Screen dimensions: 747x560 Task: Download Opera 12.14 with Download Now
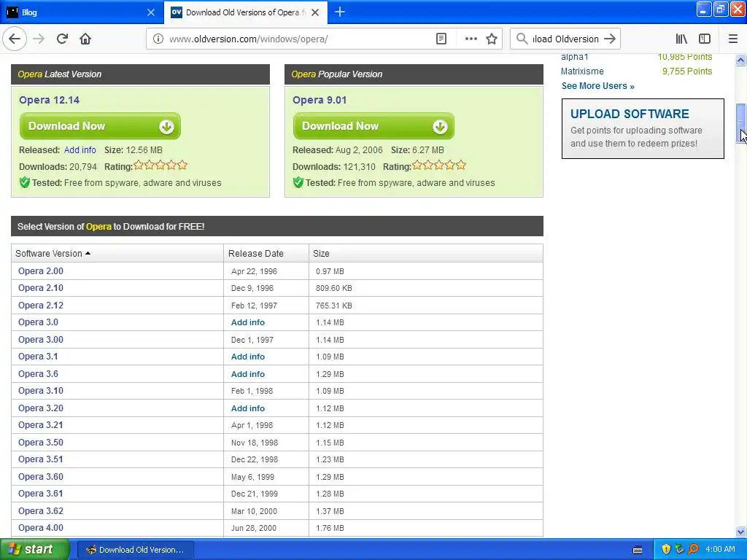(100, 126)
